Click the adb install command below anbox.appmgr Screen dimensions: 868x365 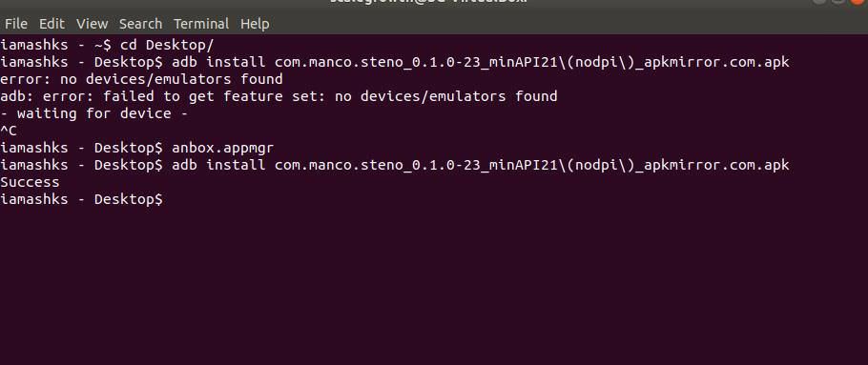[x=395, y=165]
